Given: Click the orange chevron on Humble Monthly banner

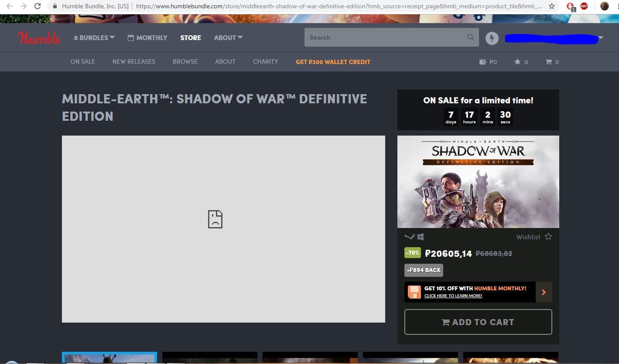Looking at the screenshot, I should pyautogui.click(x=544, y=292).
